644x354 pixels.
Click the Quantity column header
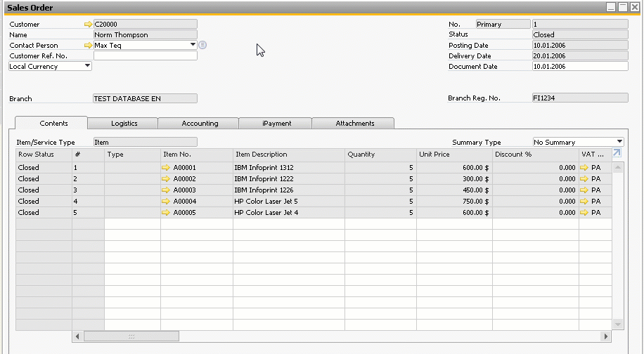coord(381,155)
